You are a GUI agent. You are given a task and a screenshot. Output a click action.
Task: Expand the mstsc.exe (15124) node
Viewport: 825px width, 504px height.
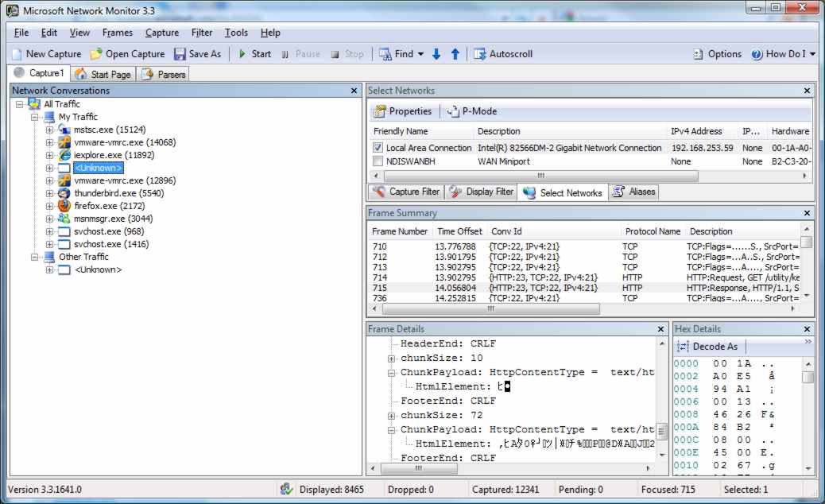(x=49, y=130)
